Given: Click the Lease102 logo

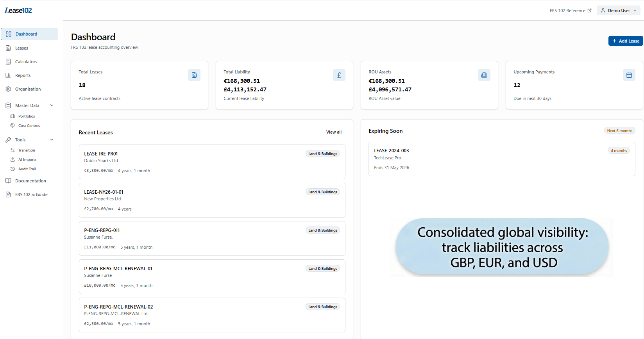Looking at the screenshot, I should coord(18,11).
